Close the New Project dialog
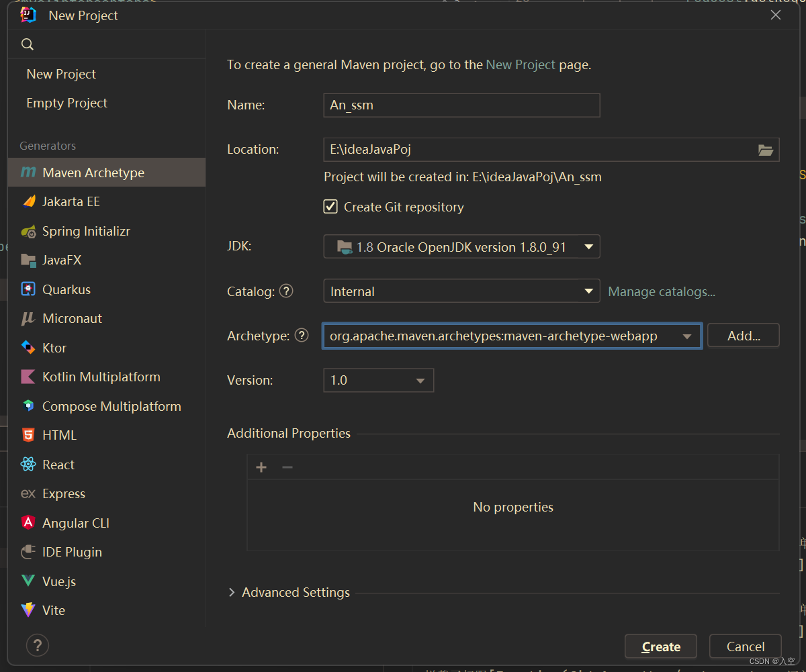This screenshot has height=672, width=806. tap(776, 15)
